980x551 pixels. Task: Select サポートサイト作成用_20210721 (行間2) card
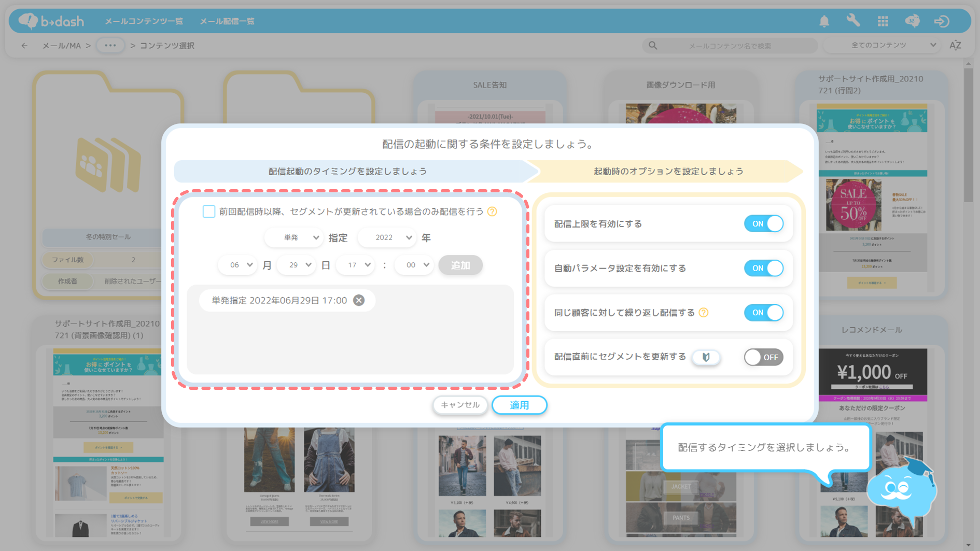click(x=872, y=185)
